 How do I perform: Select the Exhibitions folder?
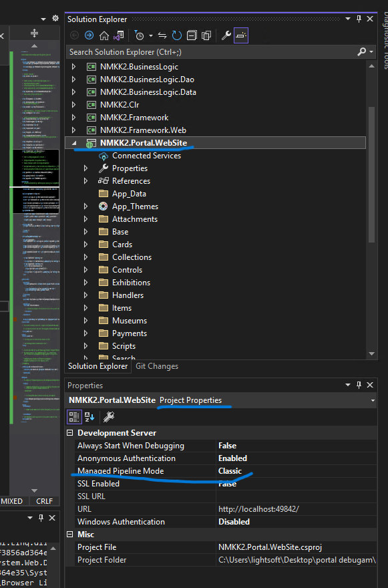coord(131,283)
